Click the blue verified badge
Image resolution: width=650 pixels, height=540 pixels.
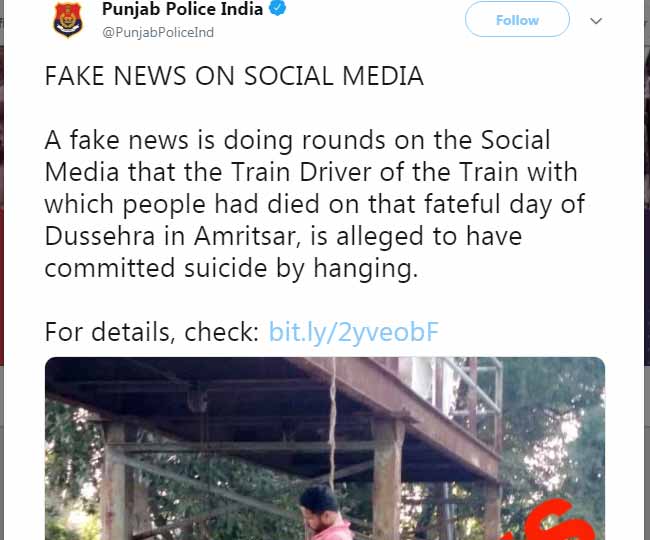point(281,11)
